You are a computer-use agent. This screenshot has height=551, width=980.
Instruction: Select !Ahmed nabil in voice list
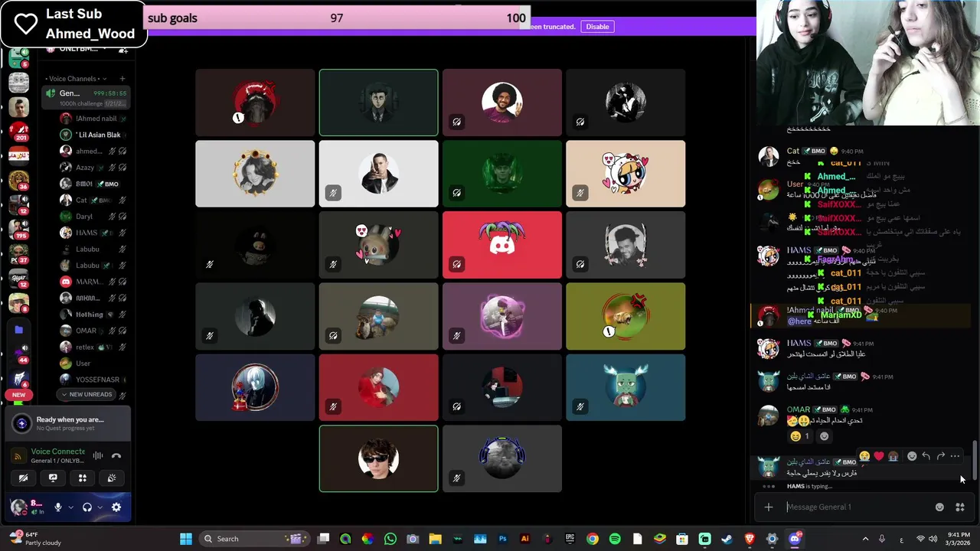[92, 119]
